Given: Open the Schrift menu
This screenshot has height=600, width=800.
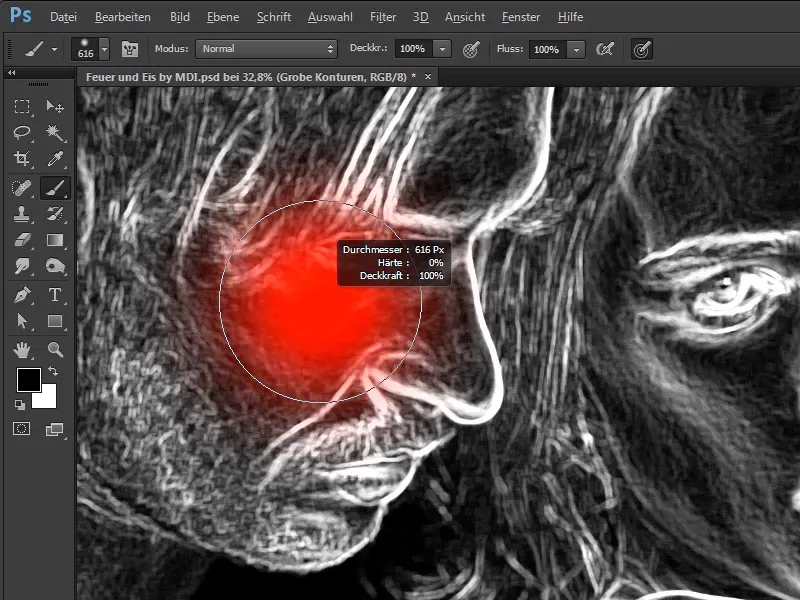Looking at the screenshot, I should click(x=274, y=17).
